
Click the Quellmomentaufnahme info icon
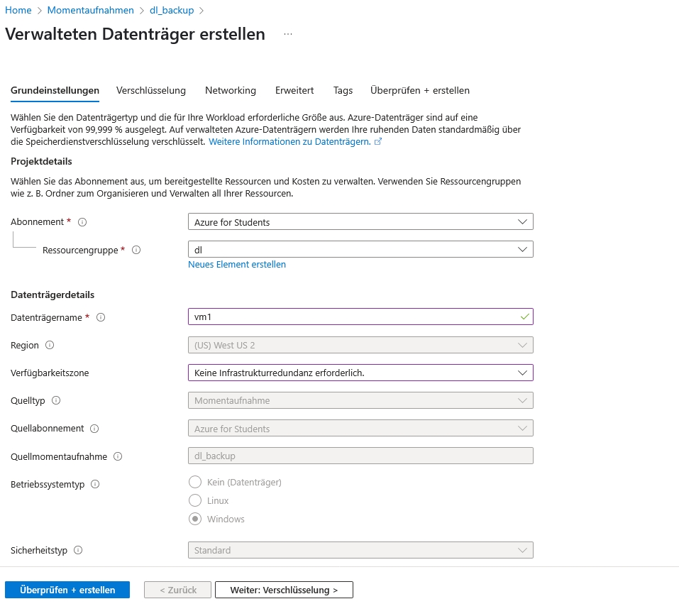118,456
